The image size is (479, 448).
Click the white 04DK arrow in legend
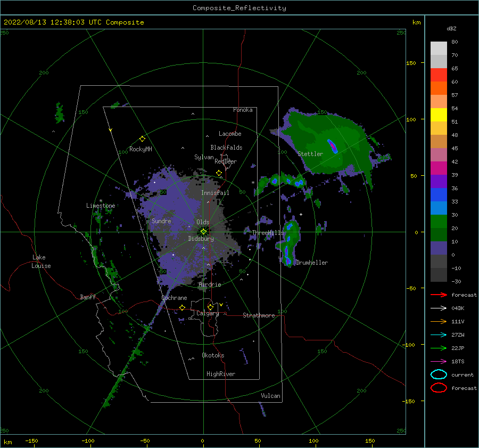(439, 308)
